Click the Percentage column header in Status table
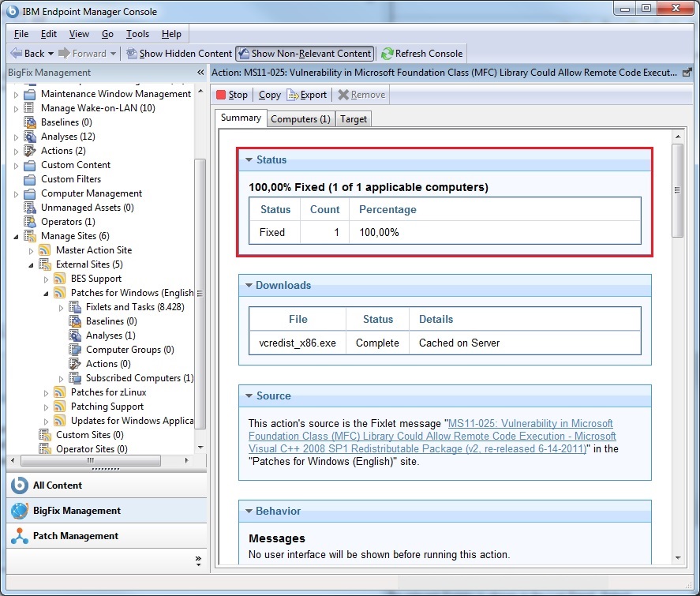Viewport: 700px width, 596px height. [x=387, y=209]
